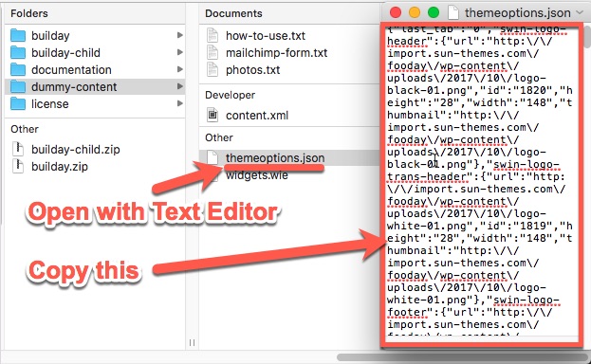Click the mailchimp-form.txt document icon
591x364 pixels.
pos(212,52)
